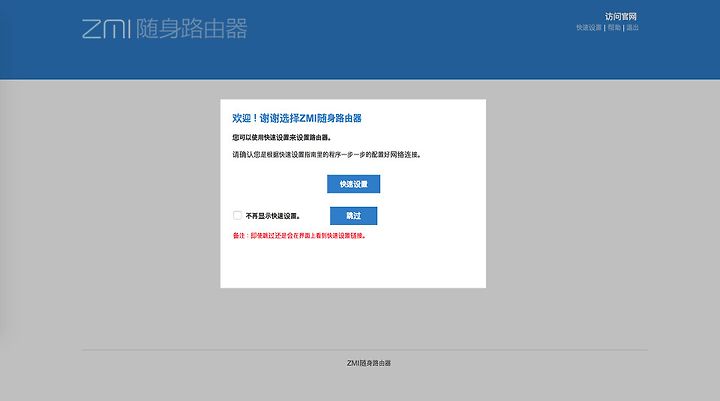Click the red 备注 note text

coord(299,236)
